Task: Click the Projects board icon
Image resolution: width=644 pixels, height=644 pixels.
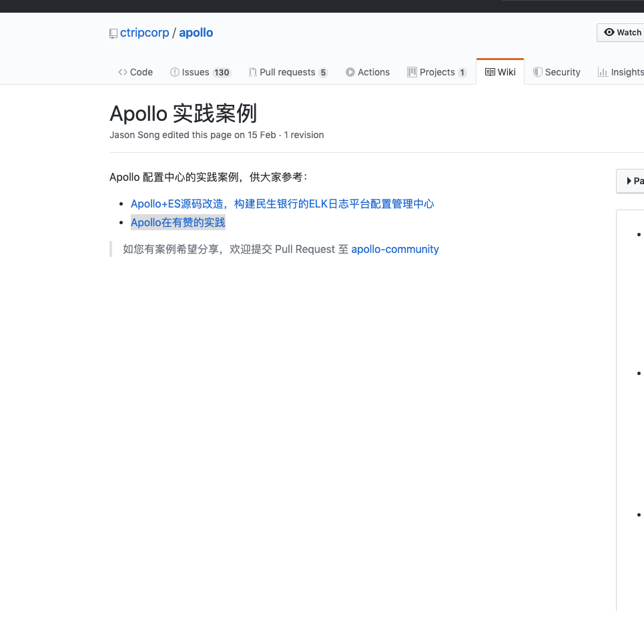Action: (x=412, y=72)
